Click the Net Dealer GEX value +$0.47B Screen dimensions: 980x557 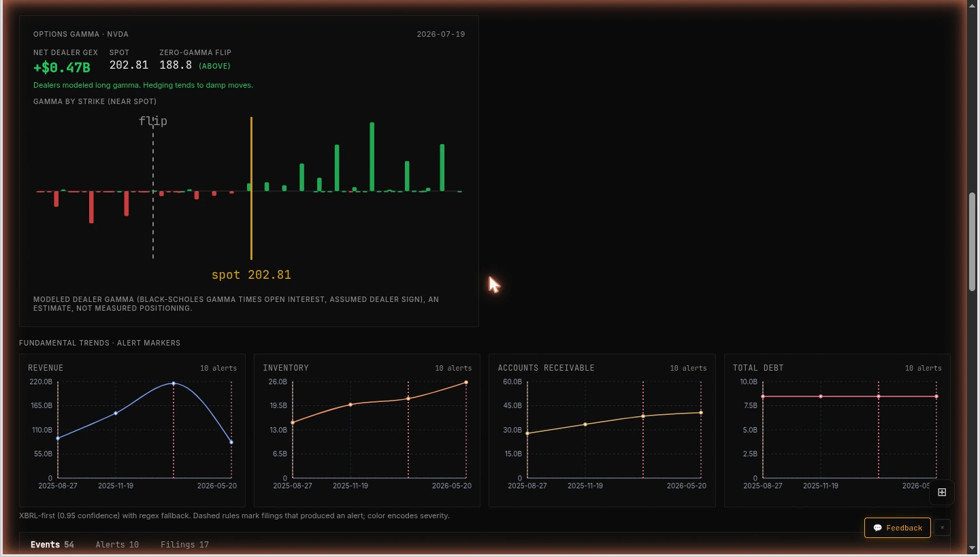pyautogui.click(x=62, y=67)
